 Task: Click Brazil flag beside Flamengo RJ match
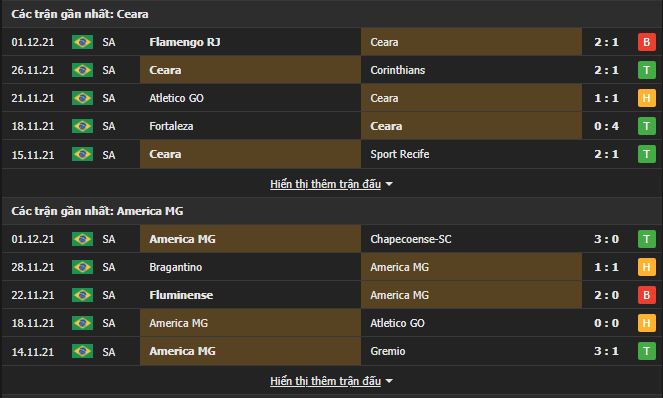point(82,42)
